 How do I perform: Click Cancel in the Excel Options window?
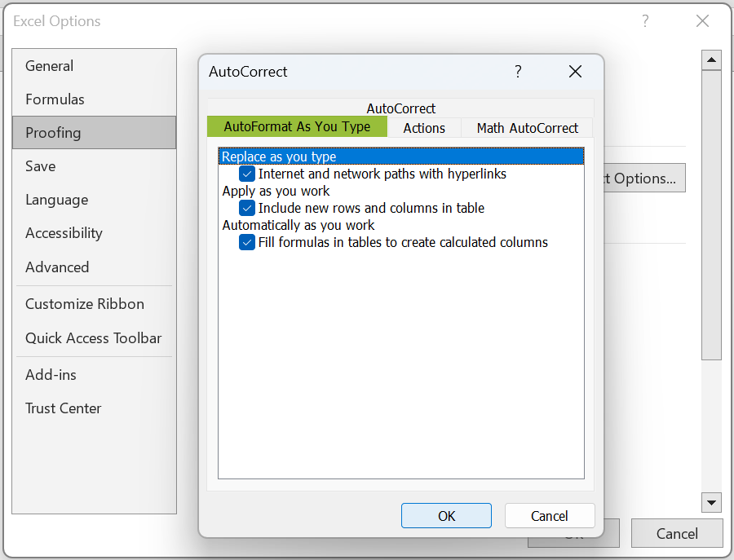tap(677, 533)
